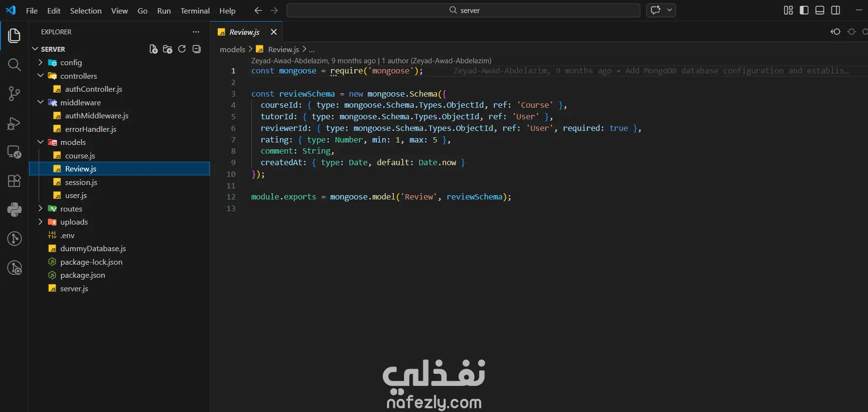The image size is (868, 412).
Task: Open the Source Control view
Action: [14, 94]
